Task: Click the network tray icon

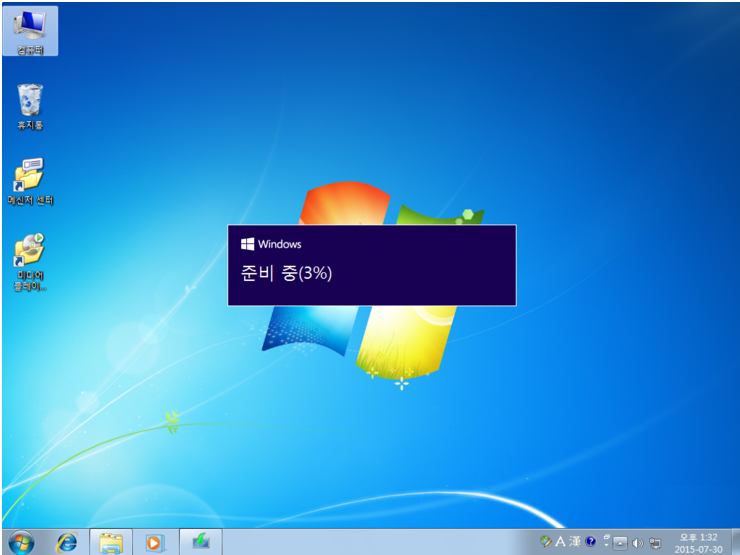Action: [x=654, y=543]
